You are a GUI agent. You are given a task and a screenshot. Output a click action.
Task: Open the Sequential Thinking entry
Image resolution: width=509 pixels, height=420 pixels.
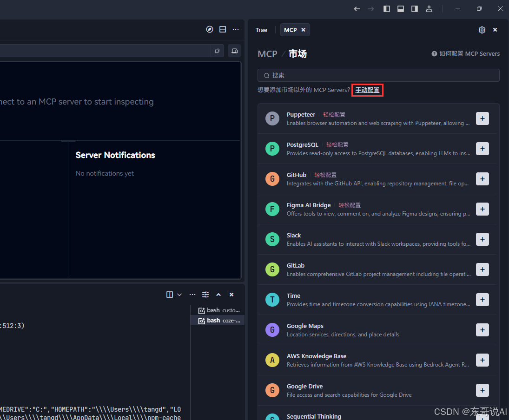(314, 416)
